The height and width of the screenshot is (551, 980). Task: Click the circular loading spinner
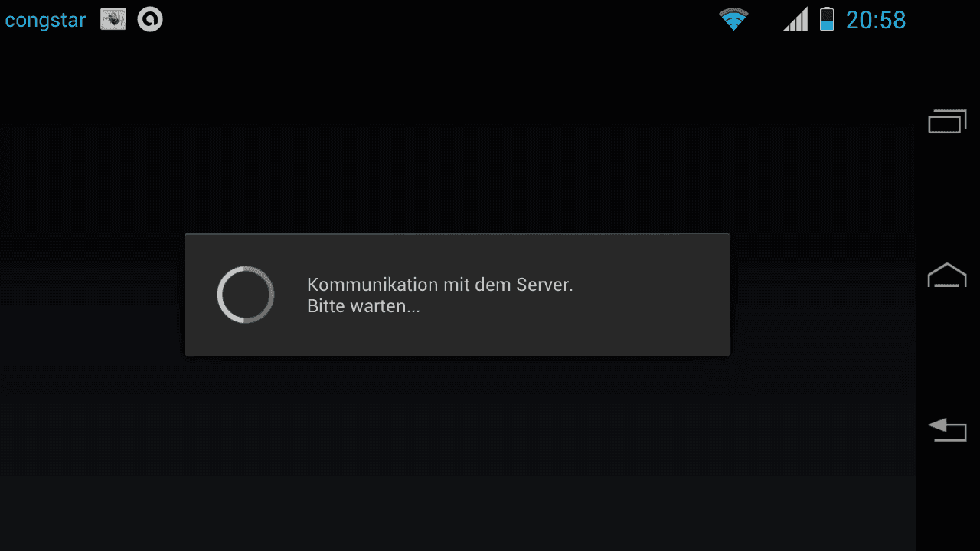tap(246, 295)
